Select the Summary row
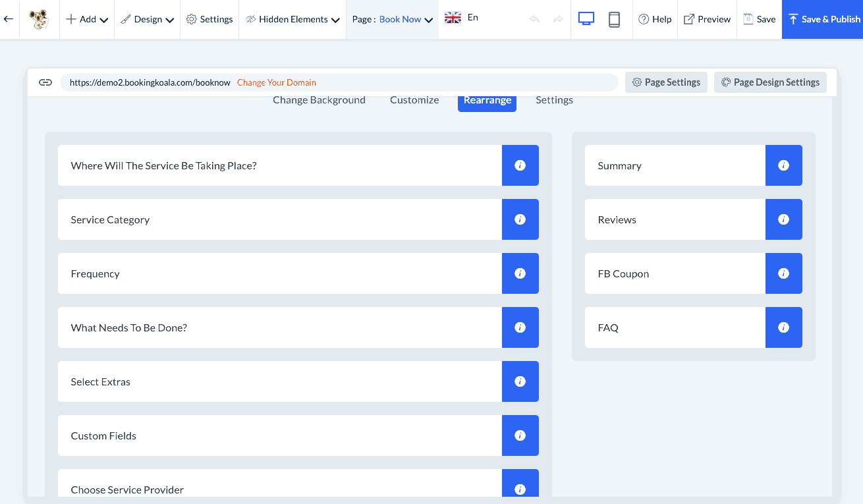 [694, 165]
